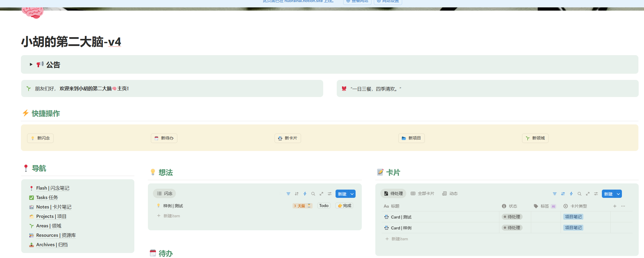644x258 pixels.
Task: Select the 待处理 view tab
Action: [393, 193]
